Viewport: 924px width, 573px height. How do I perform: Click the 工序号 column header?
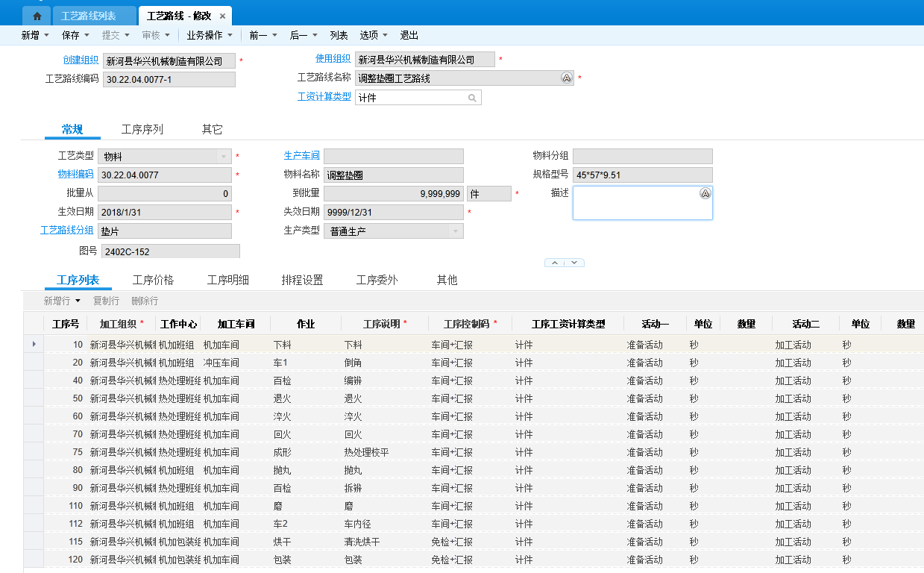click(66, 324)
